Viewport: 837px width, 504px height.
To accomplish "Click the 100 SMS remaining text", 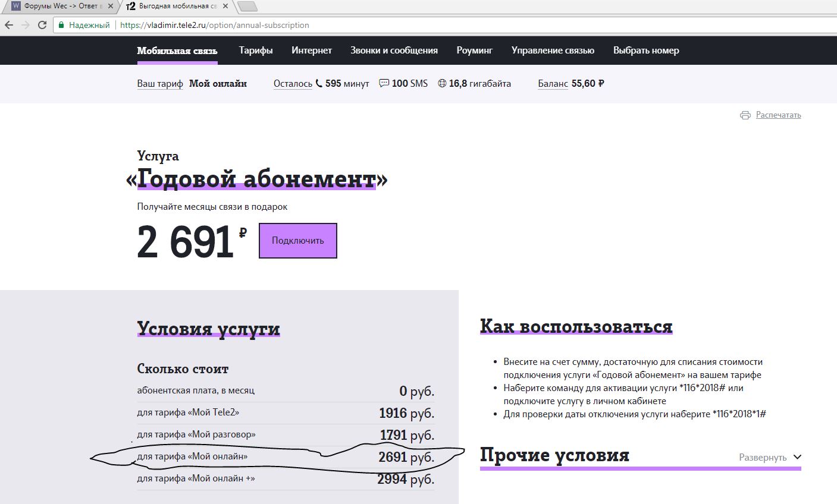I will coord(410,84).
